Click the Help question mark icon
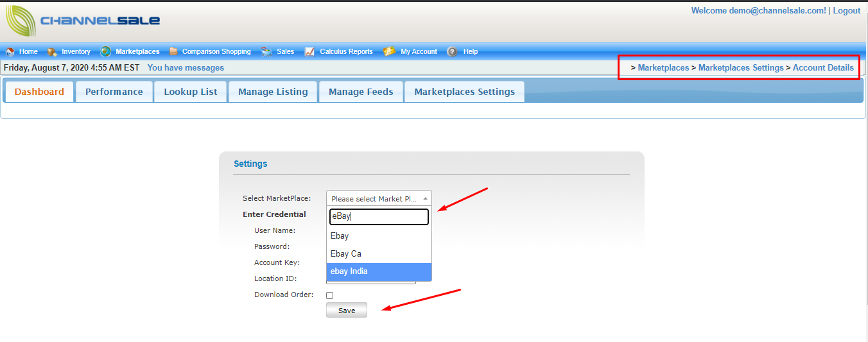 (452, 52)
